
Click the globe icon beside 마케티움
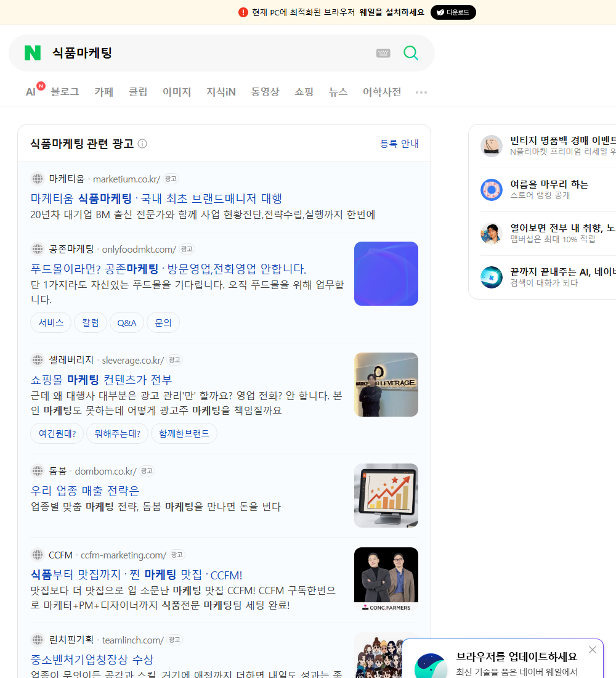pos(38,179)
